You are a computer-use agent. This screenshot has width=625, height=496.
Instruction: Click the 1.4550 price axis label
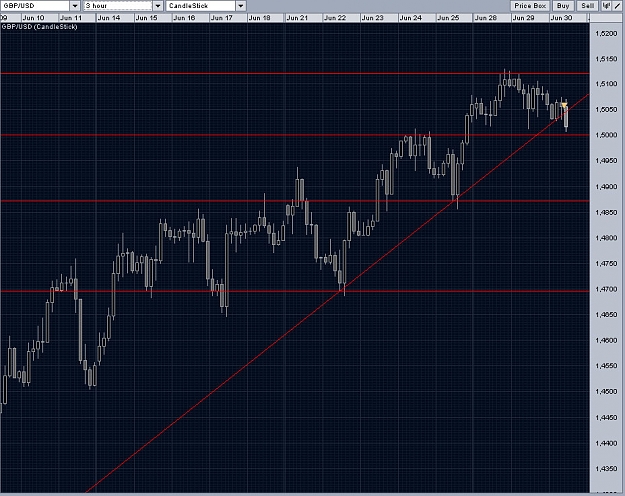(606, 366)
